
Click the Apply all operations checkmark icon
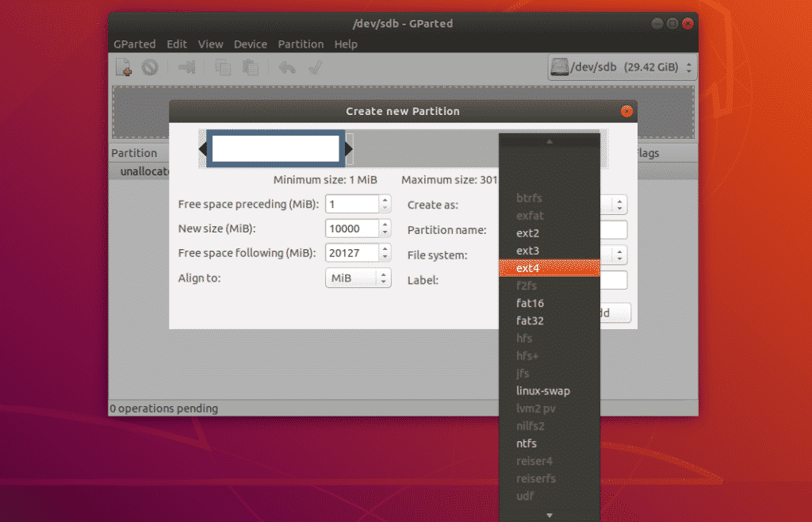314,67
